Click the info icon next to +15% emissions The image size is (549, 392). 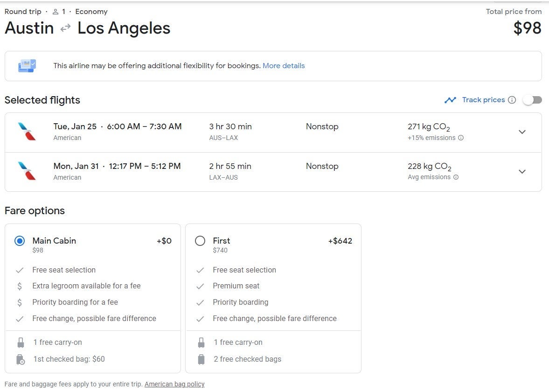[x=461, y=138]
